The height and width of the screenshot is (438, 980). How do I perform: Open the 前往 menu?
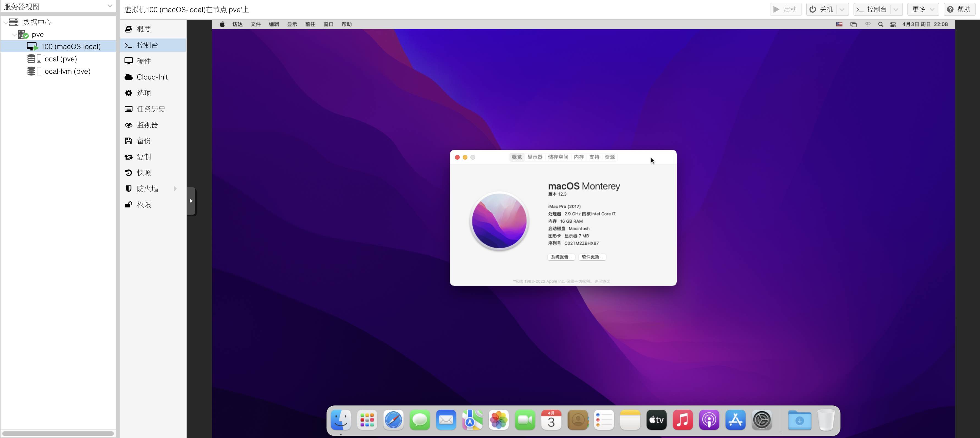(x=310, y=24)
